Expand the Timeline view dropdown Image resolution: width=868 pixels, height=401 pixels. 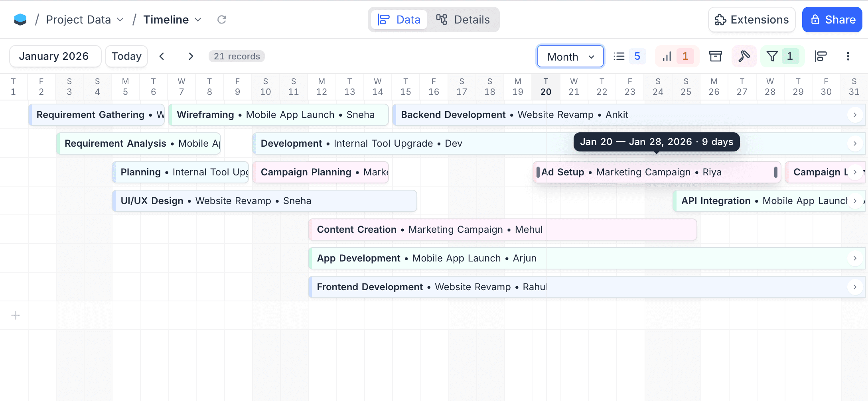coord(172,20)
